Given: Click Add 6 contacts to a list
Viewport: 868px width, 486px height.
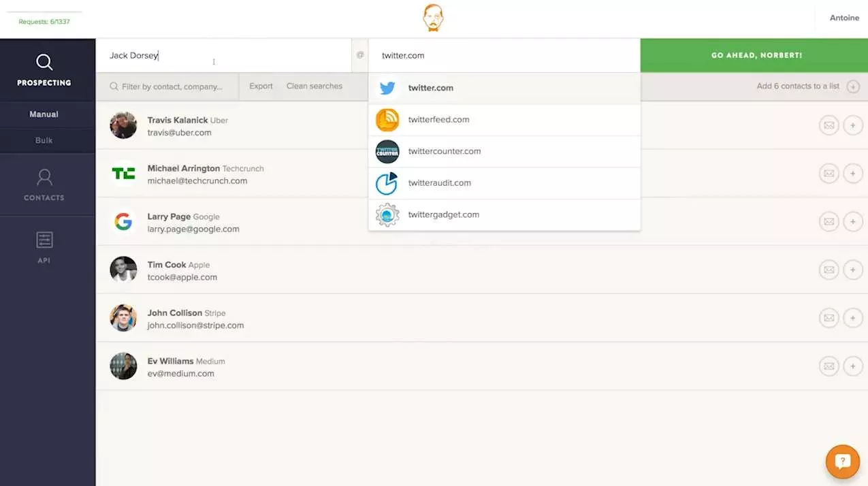Looking at the screenshot, I should point(798,86).
